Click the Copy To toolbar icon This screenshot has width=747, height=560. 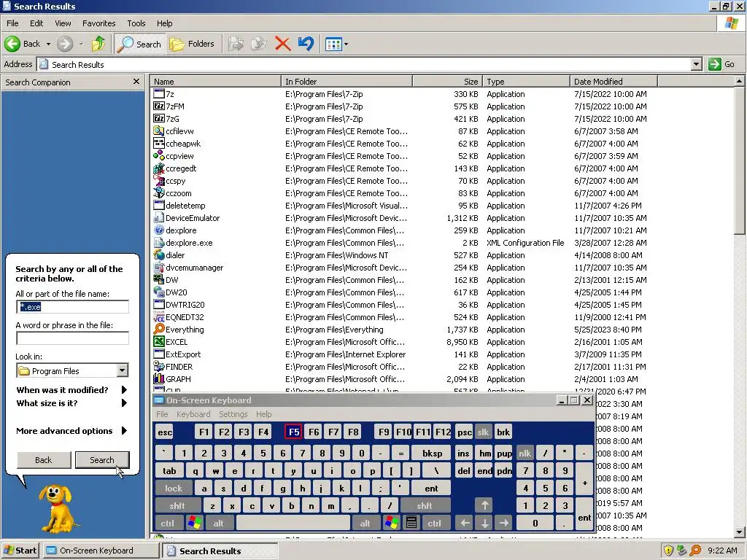click(x=259, y=44)
